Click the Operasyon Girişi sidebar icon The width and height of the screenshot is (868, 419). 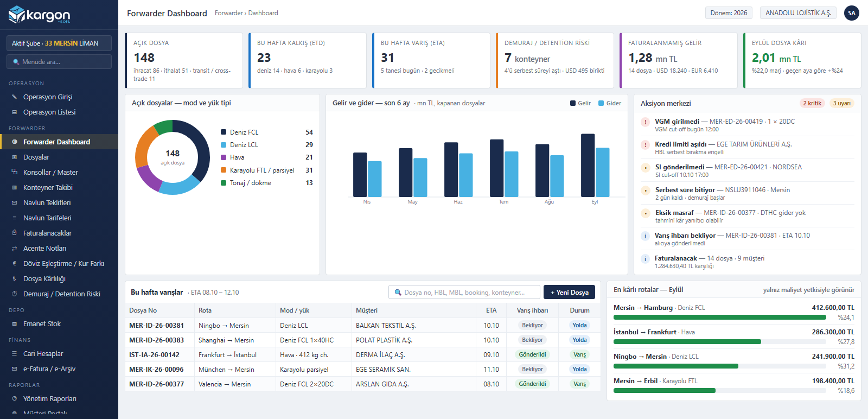[15, 97]
